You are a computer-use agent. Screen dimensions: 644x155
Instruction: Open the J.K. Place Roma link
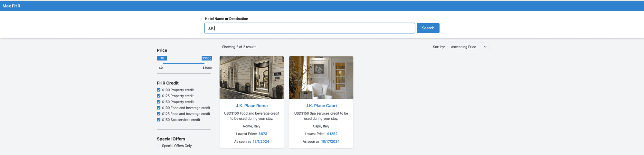coord(252,106)
